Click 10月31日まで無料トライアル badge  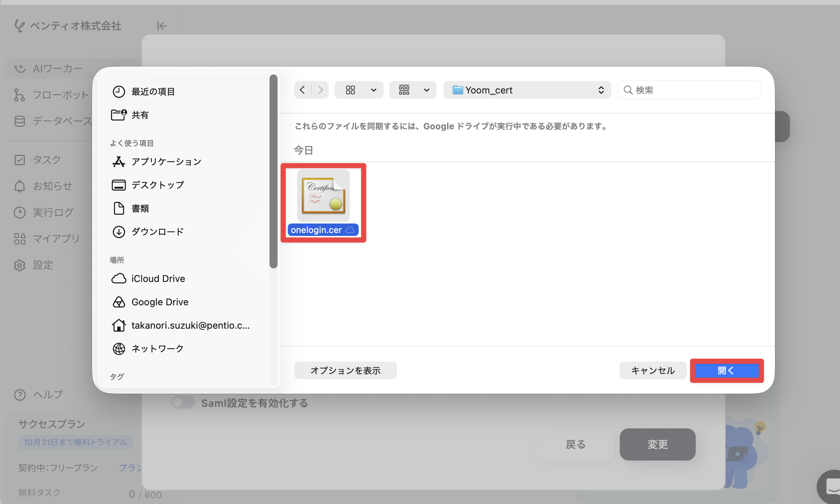pyautogui.click(x=76, y=442)
